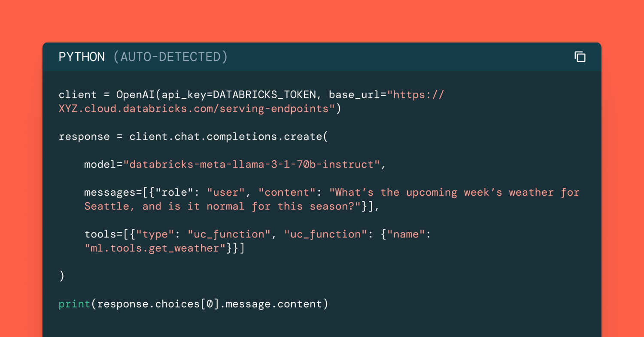The image size is (644, 337).
Task: Click client.chat.completions.create call
Action: click(x=225, y=137)
